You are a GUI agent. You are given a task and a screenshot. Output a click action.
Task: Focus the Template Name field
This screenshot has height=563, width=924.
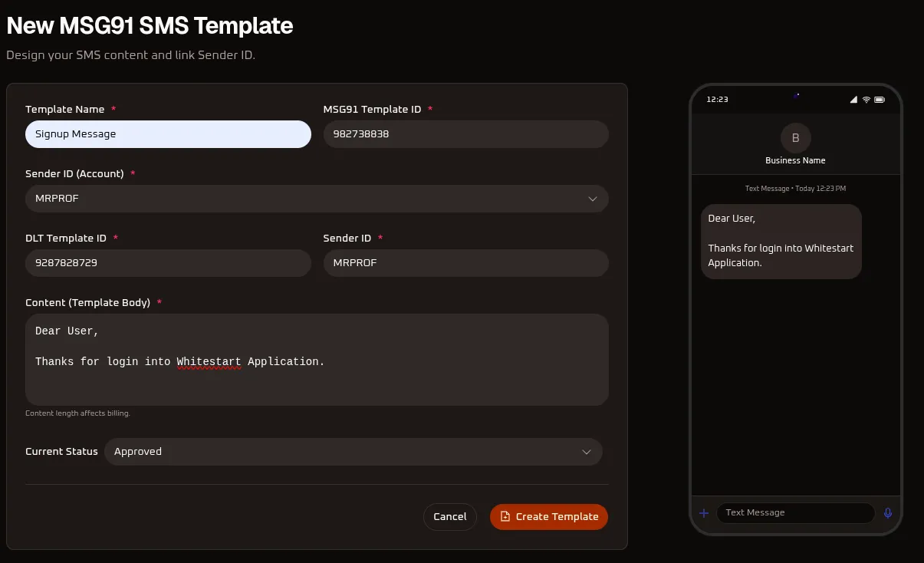[168, 134]
